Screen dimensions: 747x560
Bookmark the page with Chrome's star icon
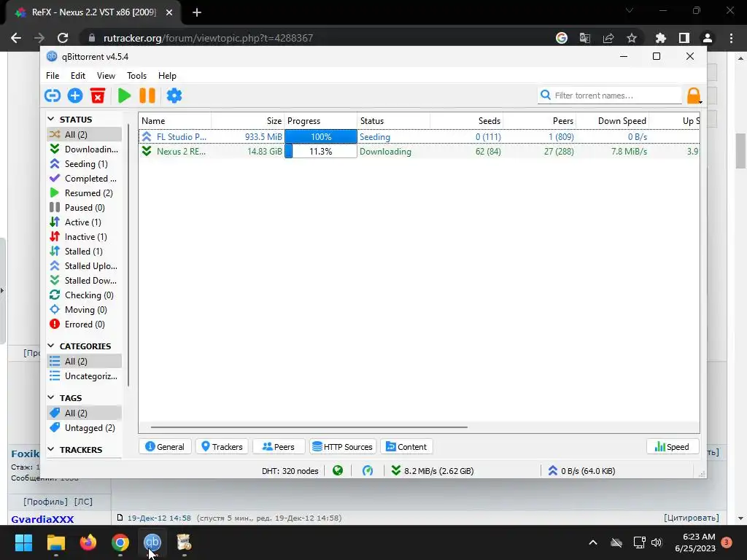point(632,38)
